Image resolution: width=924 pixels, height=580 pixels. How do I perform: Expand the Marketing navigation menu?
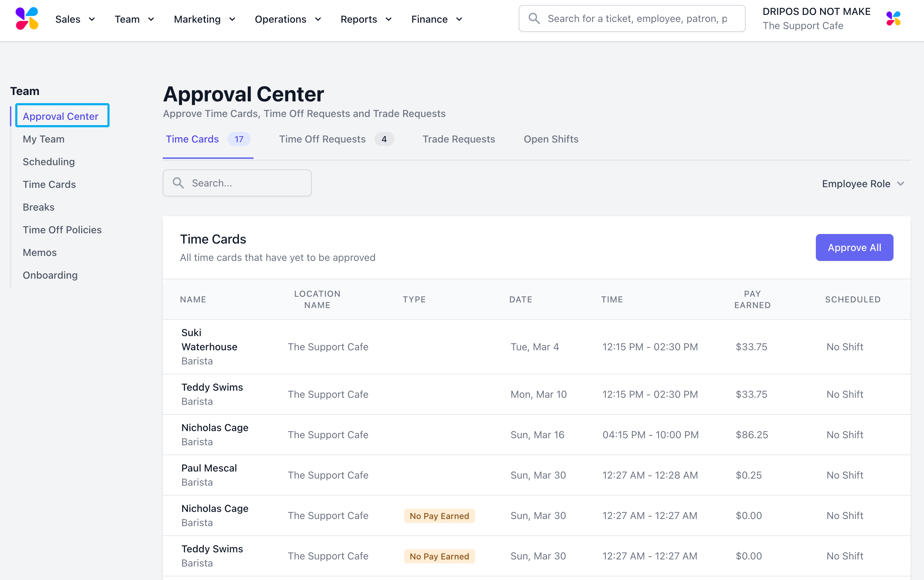point(205,19)
